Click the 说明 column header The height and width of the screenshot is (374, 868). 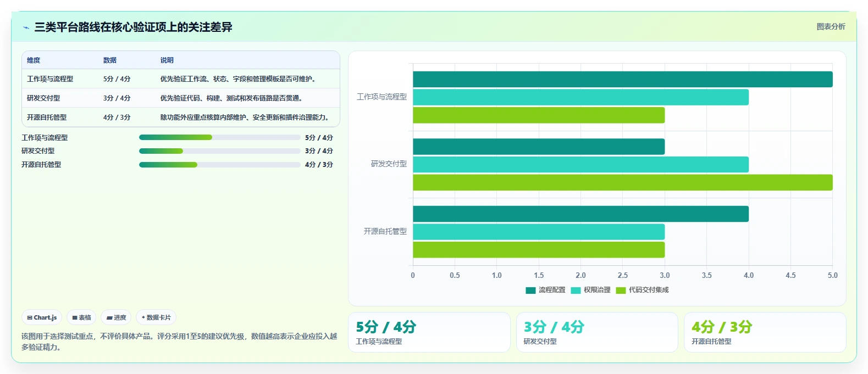coord(167,60)
